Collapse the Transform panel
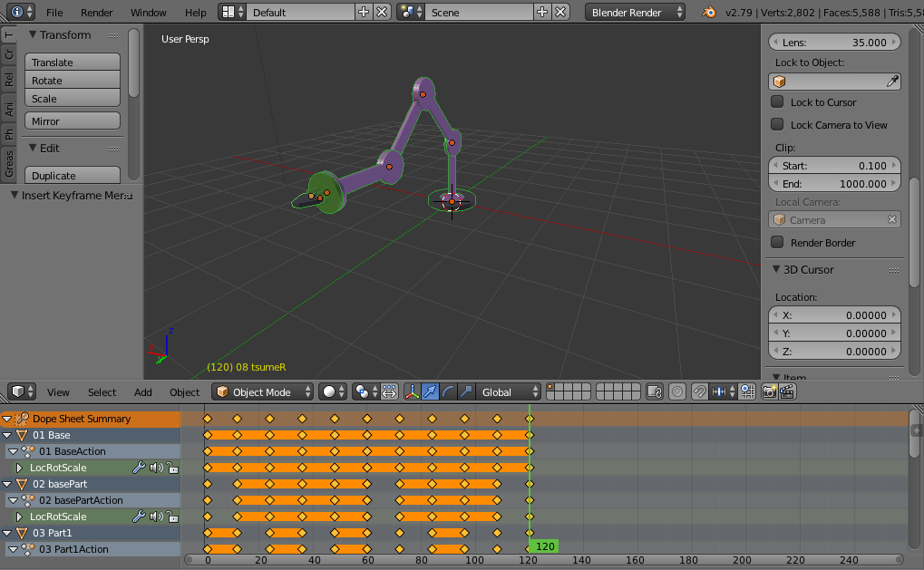The height and width of the screenshot is (570, 924). point(33,34)
